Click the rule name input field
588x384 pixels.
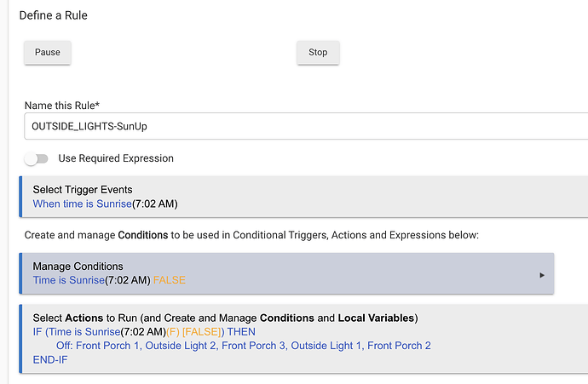coord(298,125)
